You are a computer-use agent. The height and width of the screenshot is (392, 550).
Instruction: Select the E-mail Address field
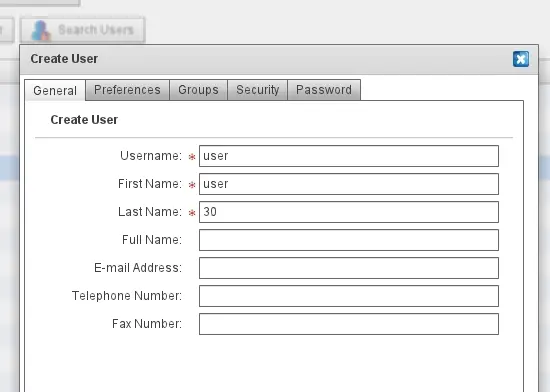tap(349, 268)
